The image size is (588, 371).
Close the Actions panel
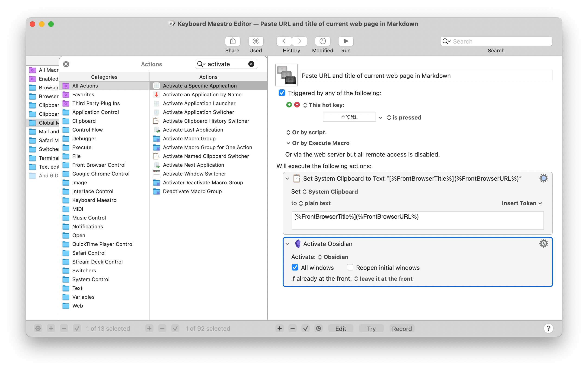[x=66, y=64]
